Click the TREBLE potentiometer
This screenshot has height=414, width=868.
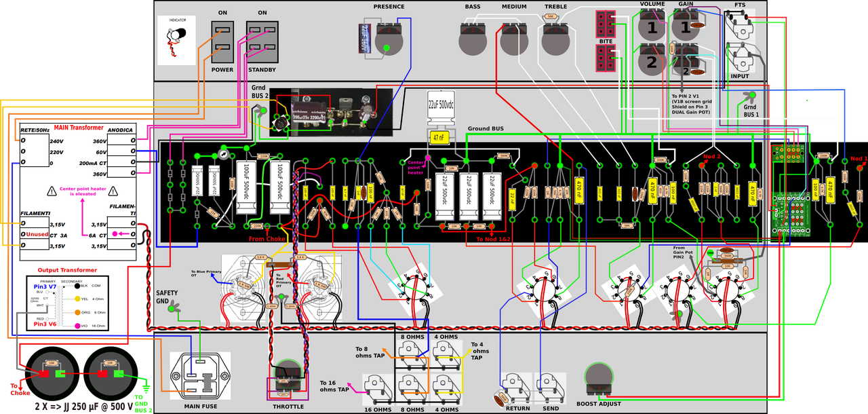point(556,39)
